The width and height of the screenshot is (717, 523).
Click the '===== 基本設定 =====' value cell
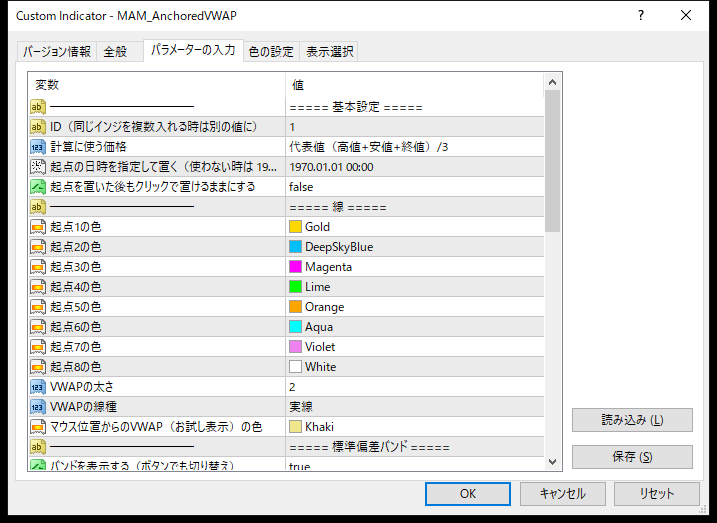(415, 107)
